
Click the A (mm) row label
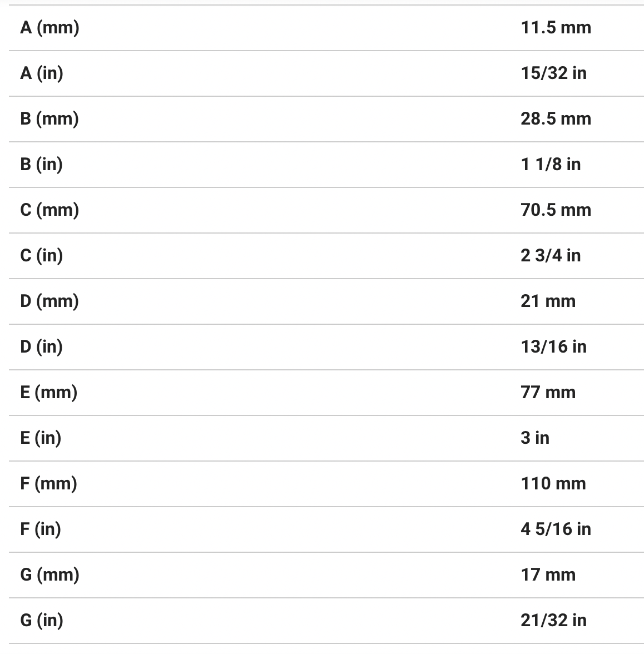(x=49, y=27)
